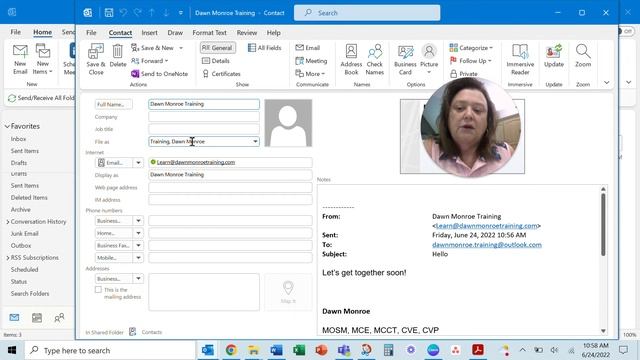
Task: Click the Home phone button
Action: [x=114, y=233]
